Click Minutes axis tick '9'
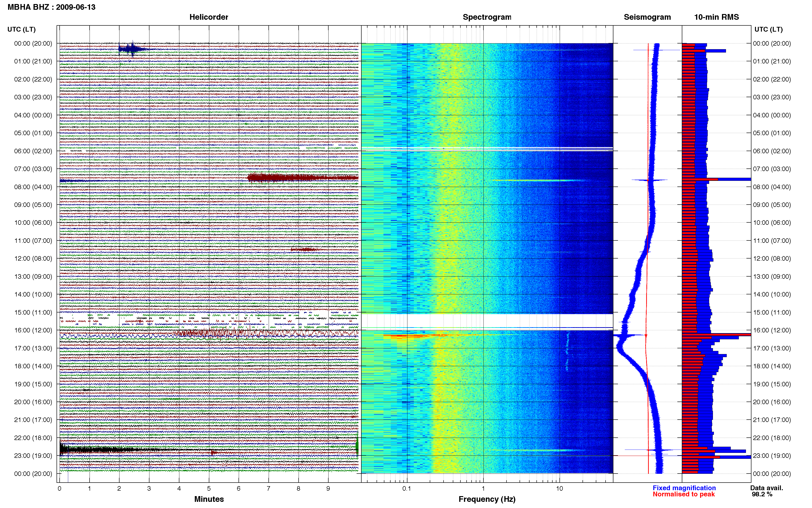This screenshot has width=812, height=508. [328, 489]
